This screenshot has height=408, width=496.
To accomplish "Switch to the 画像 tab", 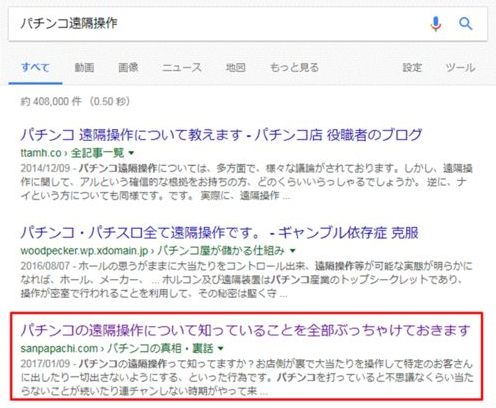I will [x=128, y=68].
